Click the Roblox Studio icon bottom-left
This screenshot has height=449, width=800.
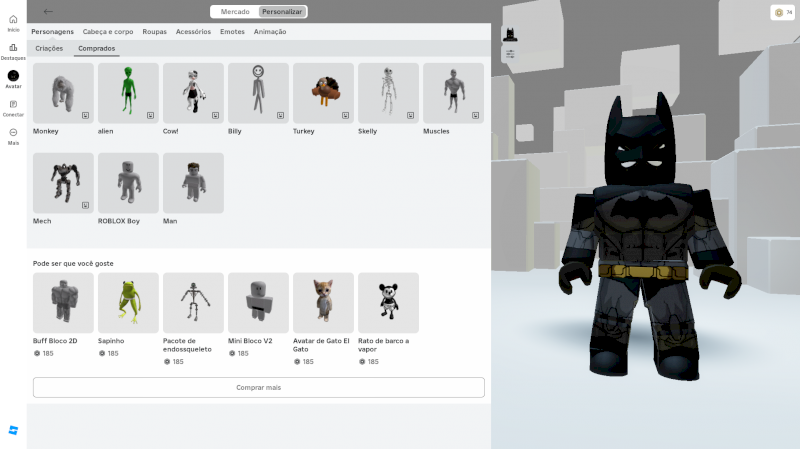click(x=13, y=430)
